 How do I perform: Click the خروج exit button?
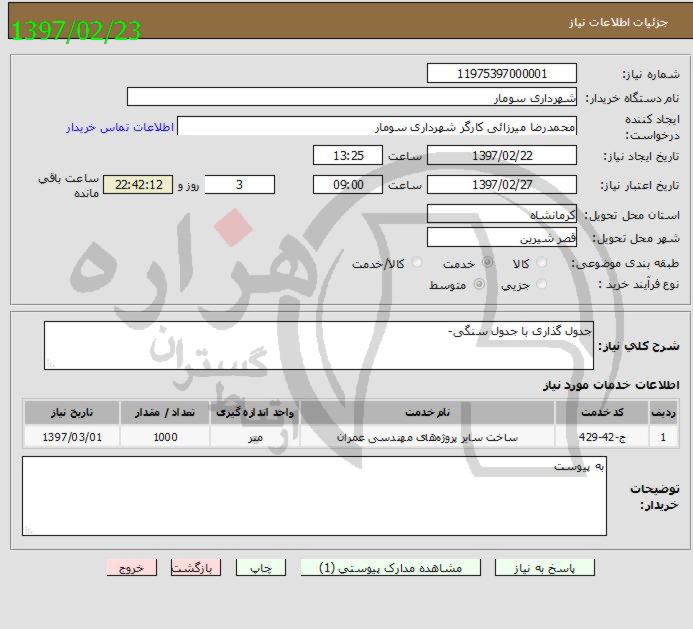[132, 568]
